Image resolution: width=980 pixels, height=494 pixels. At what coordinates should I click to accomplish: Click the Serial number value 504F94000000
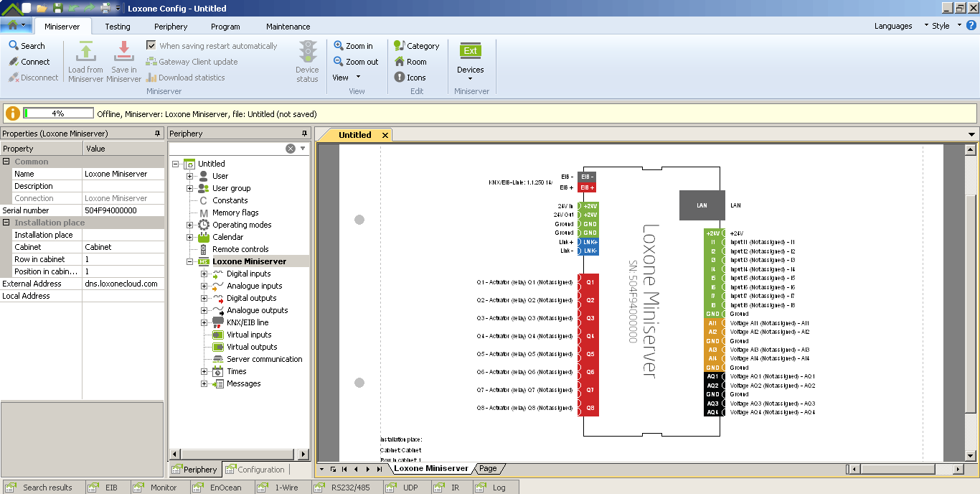pos(123,210)
